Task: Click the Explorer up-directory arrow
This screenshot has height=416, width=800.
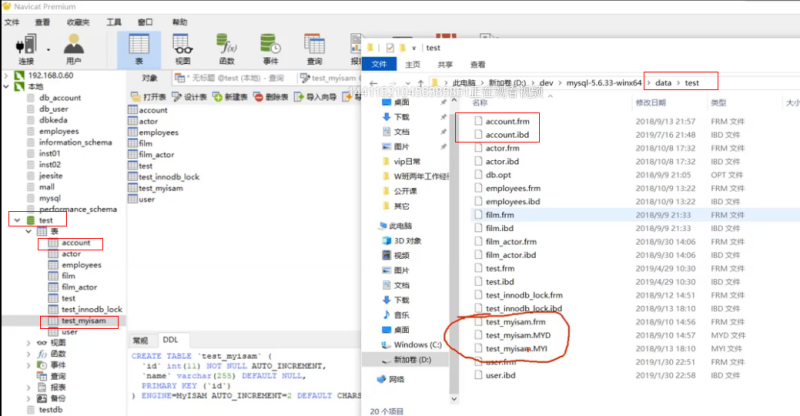Action: [x=420, y=83]
